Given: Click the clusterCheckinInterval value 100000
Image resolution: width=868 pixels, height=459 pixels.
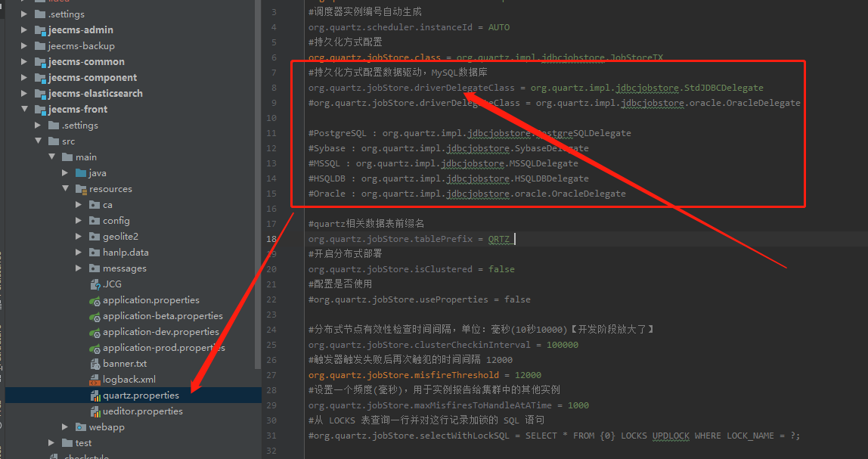Looking at the screenshot, I should (x=563, y=345).
